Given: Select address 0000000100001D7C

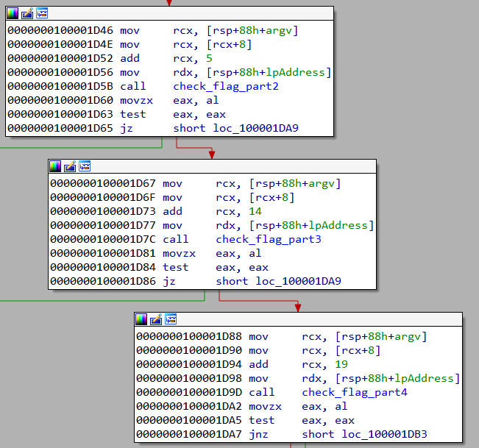Looking at the screenshot, I should click(103, 239).
